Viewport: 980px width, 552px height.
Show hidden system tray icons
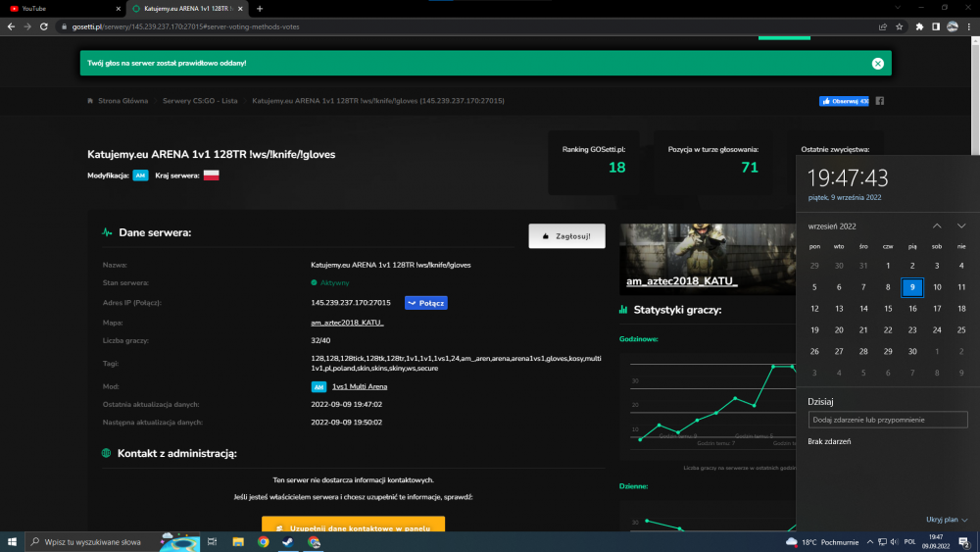(x=870, y=542)
